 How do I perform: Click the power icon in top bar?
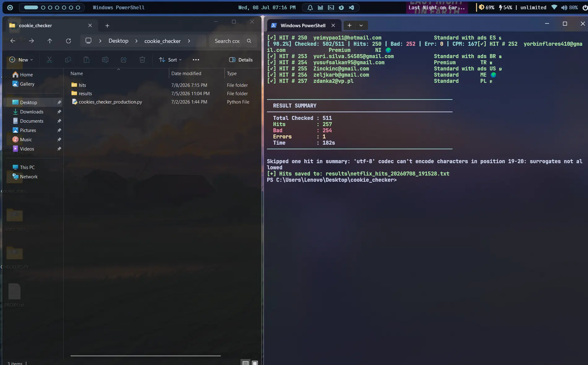click(584, 7)
